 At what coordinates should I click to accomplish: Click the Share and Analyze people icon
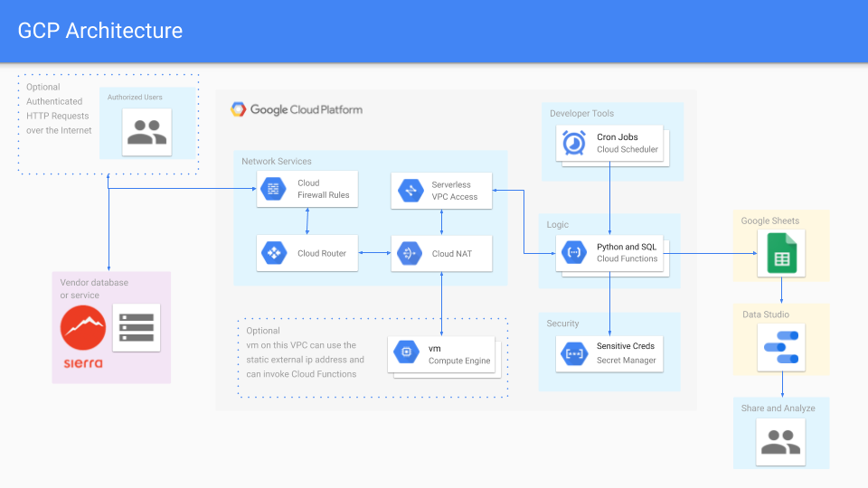pos(780,442)
